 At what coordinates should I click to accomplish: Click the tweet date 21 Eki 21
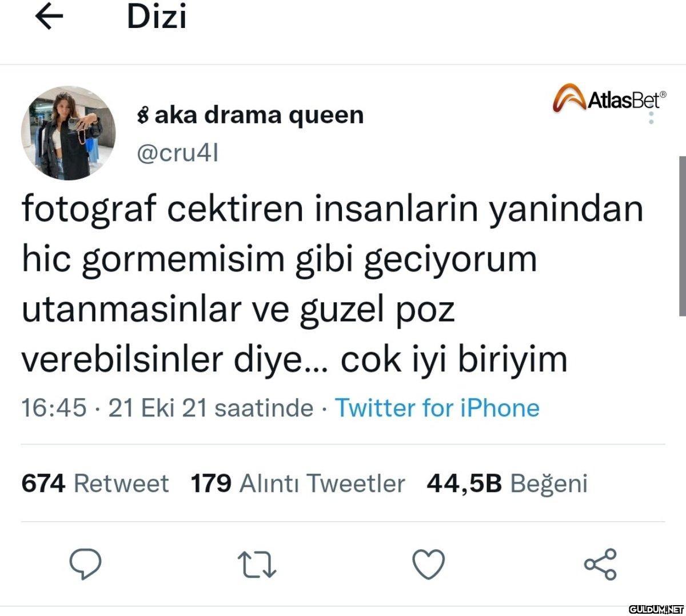click(157, 408)
